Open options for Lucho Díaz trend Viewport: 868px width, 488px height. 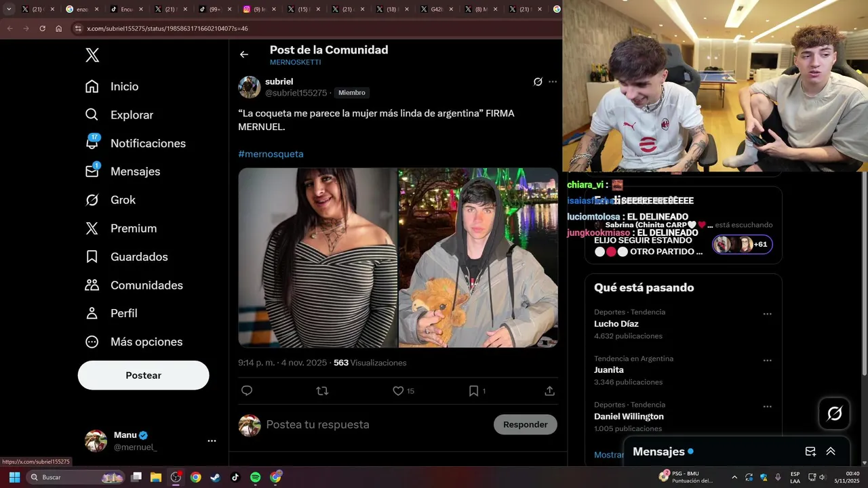[x=768, y=314]
